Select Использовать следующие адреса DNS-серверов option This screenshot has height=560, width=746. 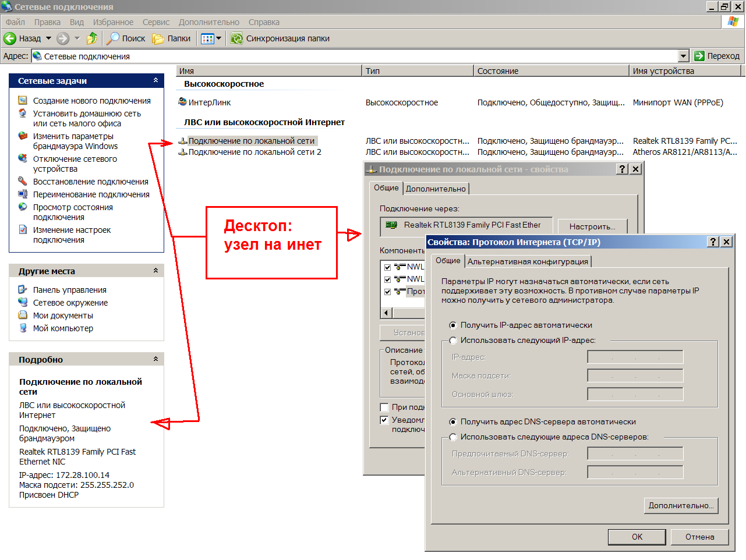453,437
